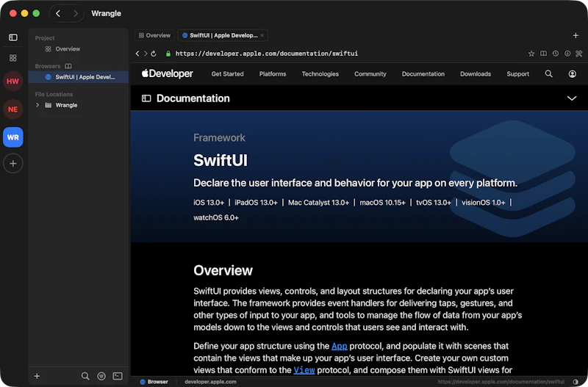Image resolution: width=588 pixels, height=387 pixels.
Task: Open the Get Started menu item
Action: pyautogui.click(x=227, y=74)
